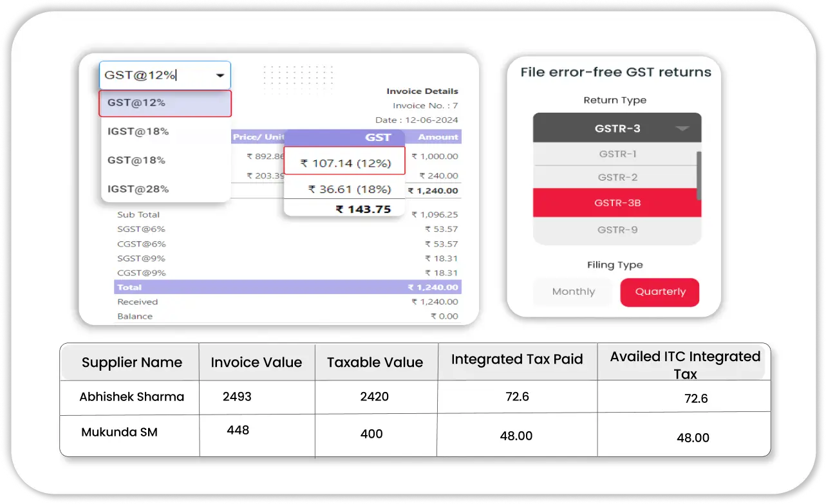The height and width of the screenshot is (504, 826).
Task: Expand the GSTR-3 Return Type dropdown
Action: [617, 128]
